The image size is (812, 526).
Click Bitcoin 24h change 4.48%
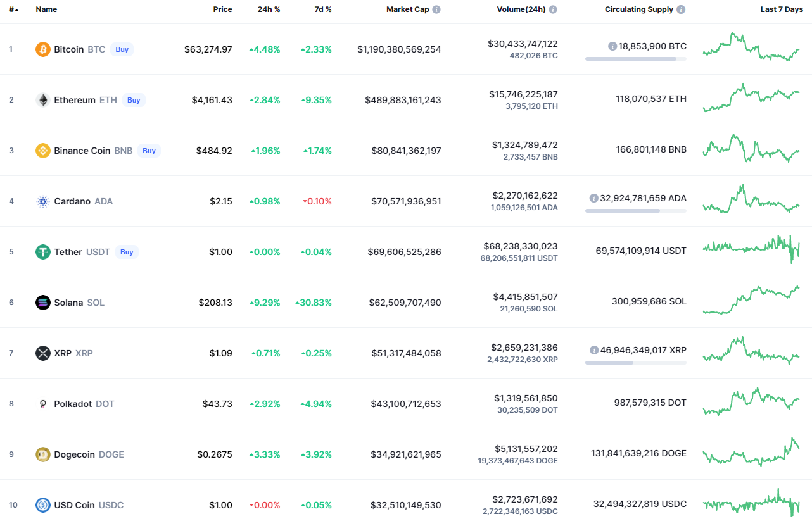pyautogui.click(x=265, y=49)
